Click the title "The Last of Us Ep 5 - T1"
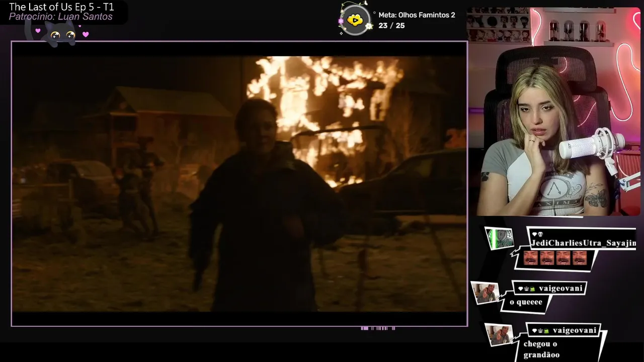644x362 pixels. point(61,7)
